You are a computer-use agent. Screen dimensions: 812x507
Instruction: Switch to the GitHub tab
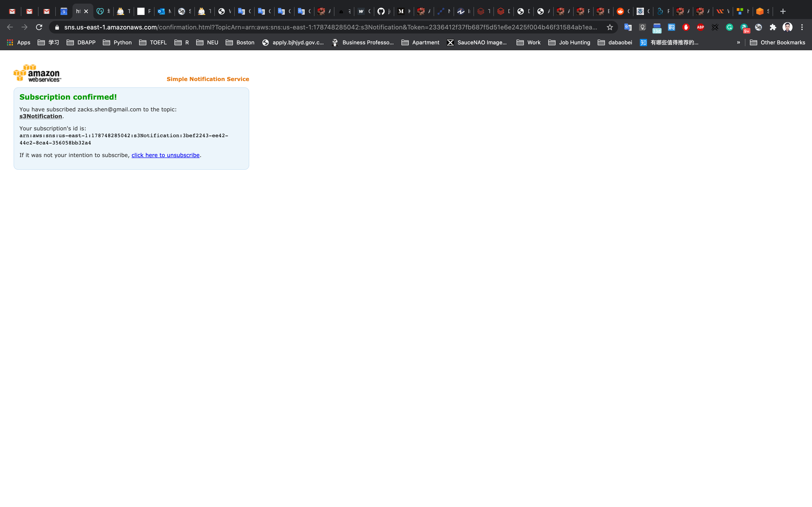pyautogui.click(x=381, y=11)
